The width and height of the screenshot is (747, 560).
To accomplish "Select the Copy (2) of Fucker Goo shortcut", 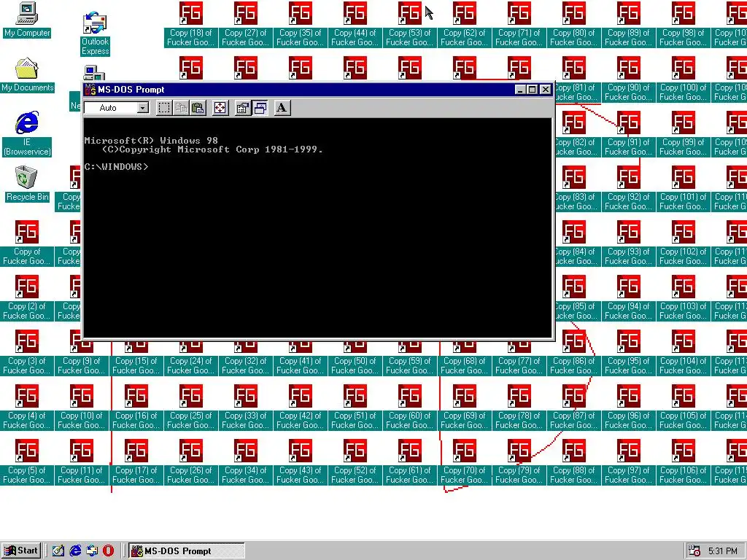I will [27, 298].
